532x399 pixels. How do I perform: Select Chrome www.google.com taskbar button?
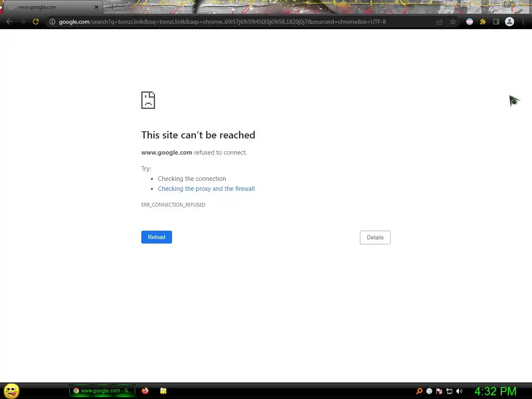[102, 391]
